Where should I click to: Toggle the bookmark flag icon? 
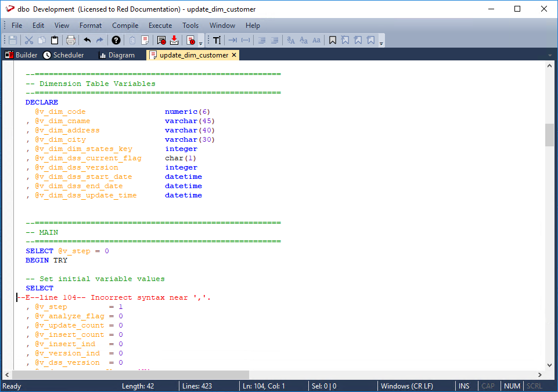[333, 40]
